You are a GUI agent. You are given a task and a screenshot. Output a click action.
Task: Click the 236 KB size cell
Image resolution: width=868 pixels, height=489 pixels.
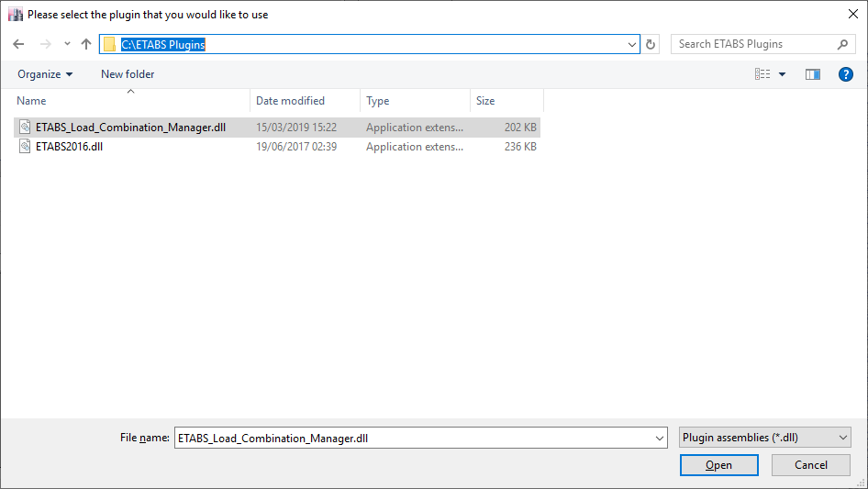520,147
